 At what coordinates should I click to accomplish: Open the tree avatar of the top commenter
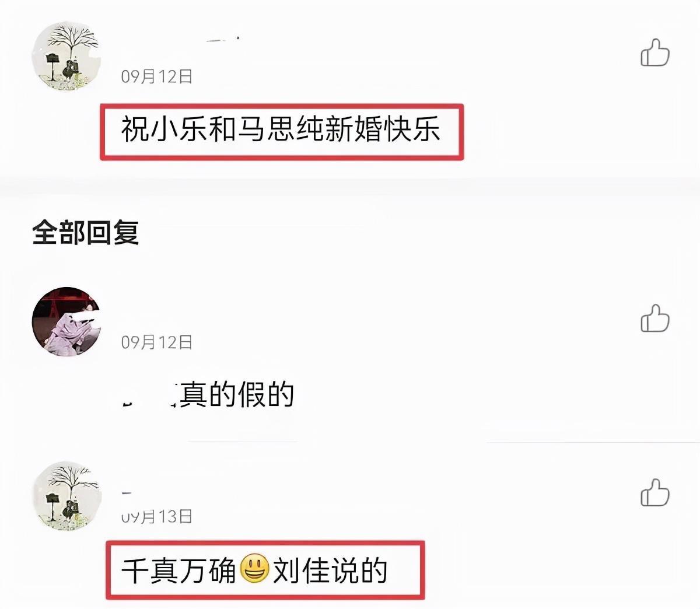66,56
